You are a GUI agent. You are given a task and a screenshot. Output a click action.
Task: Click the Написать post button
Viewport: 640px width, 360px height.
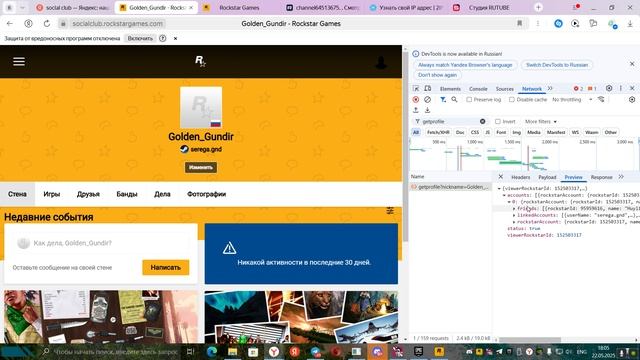(165, 267)
